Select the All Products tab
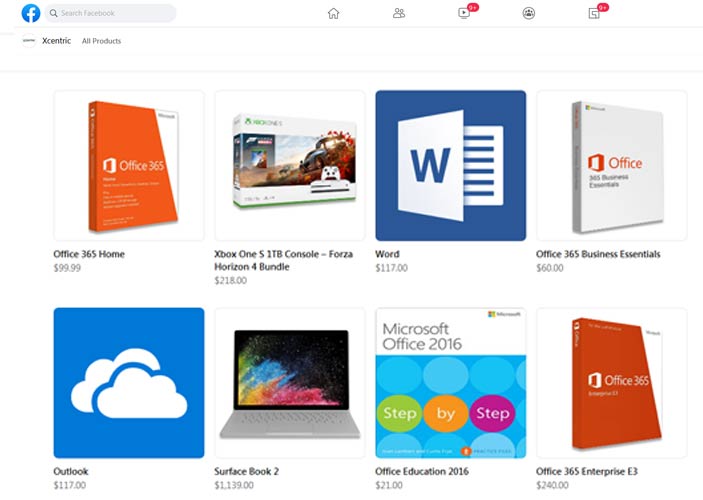 click(x=101, y=41)
